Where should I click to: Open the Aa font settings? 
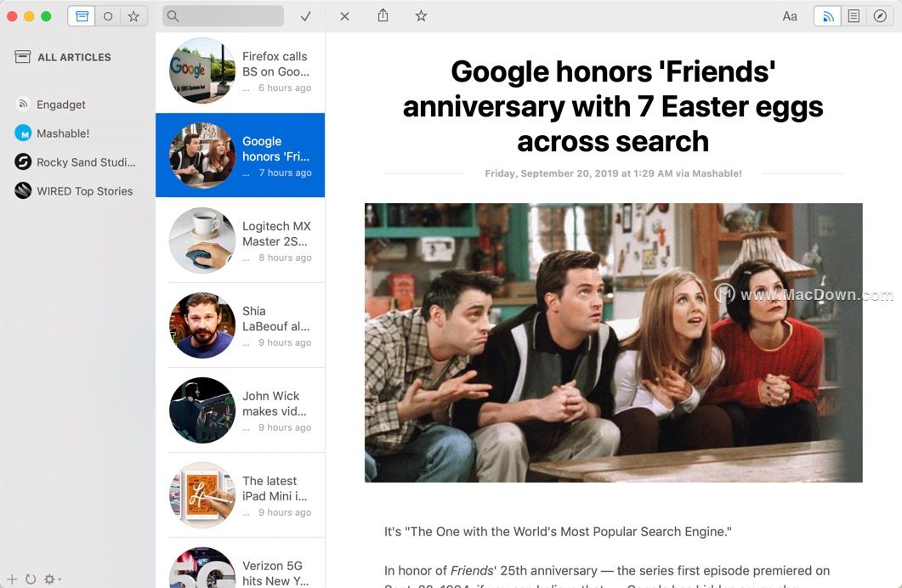790,16
